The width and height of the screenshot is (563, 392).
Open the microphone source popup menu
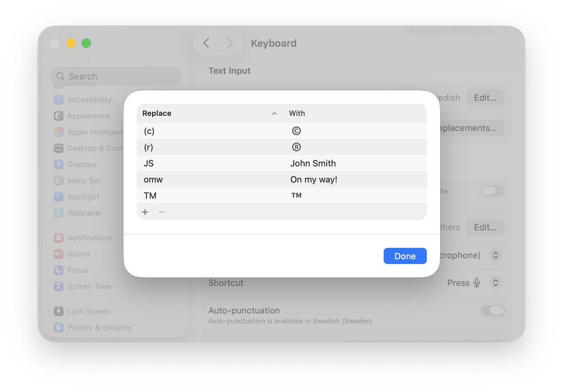click(495, 255)
